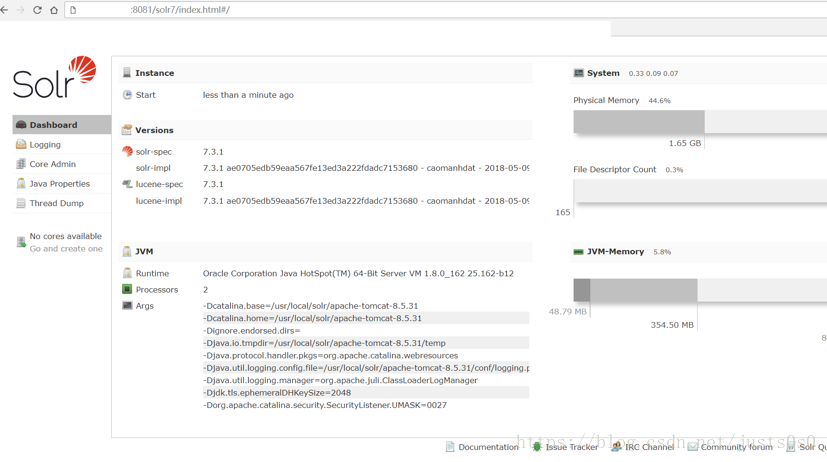Click the Logging icon in sidebar
The width and height of the screenshot is (827, 462).
tap(21, 145)
